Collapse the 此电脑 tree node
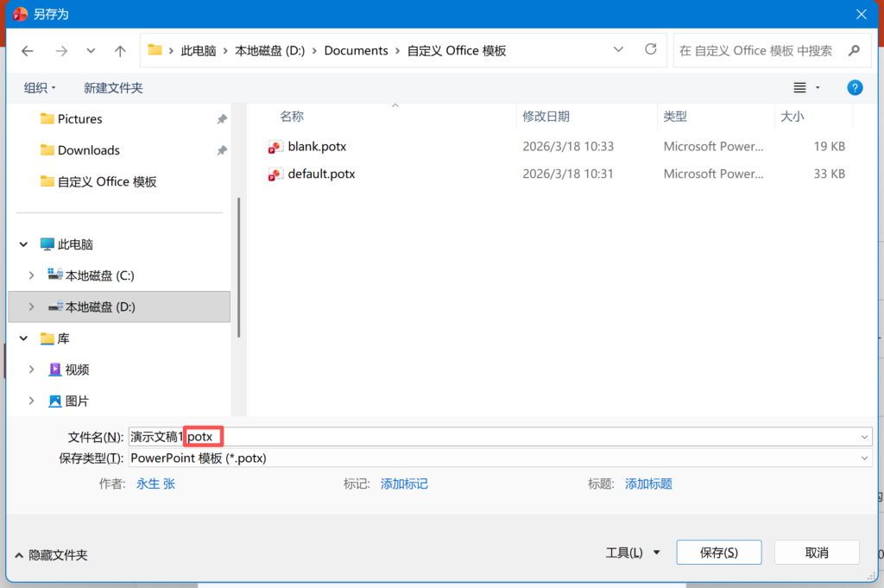 tap(23, 244)
